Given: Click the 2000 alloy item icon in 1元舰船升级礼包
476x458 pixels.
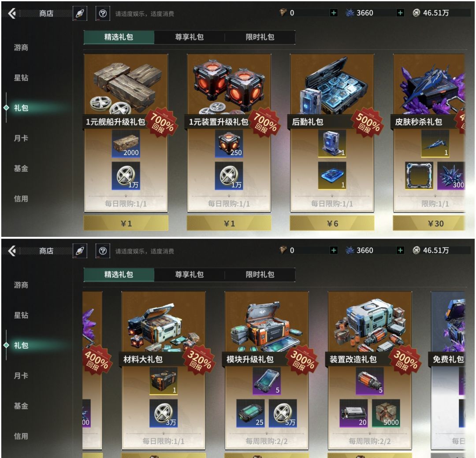Looking at the screenshot, I should (x=126, y=144).
